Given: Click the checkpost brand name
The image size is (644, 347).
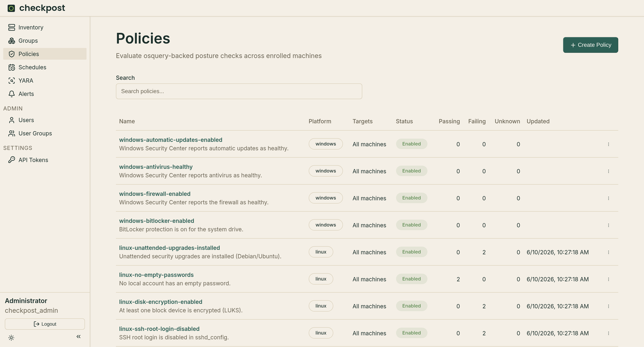Looking at the screenshot, I should 42,8.
